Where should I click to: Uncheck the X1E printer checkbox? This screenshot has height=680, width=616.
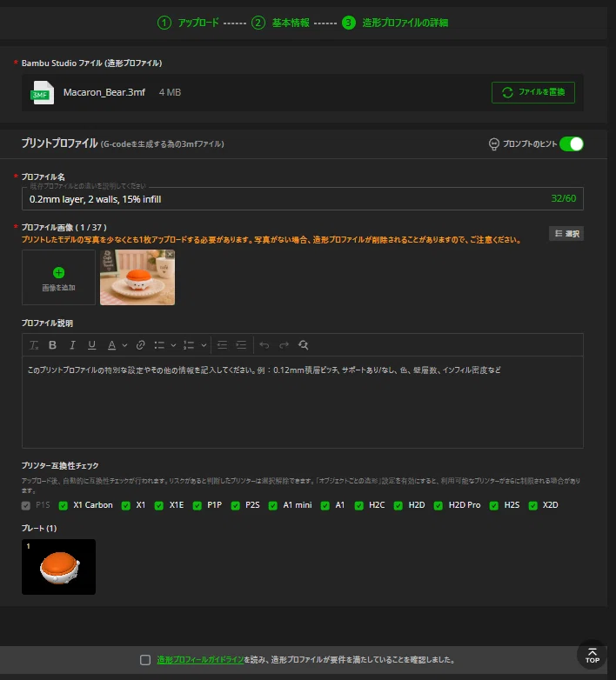click(159, 506)
